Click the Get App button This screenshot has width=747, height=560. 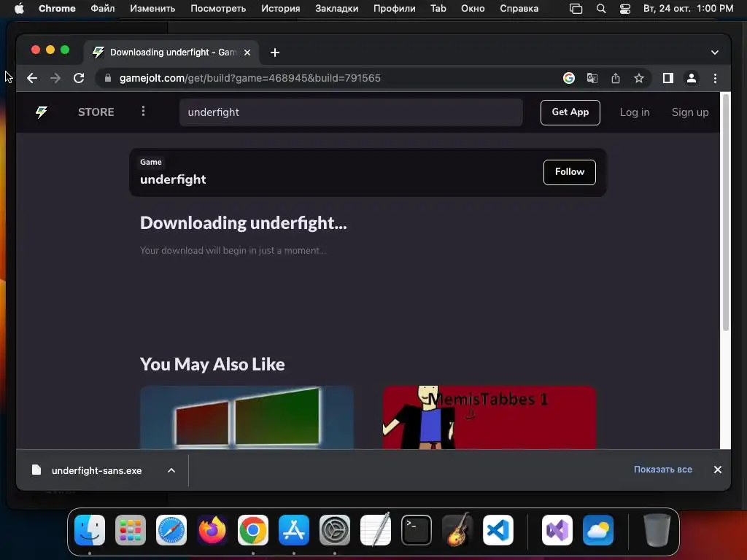[x=570, y=112]
